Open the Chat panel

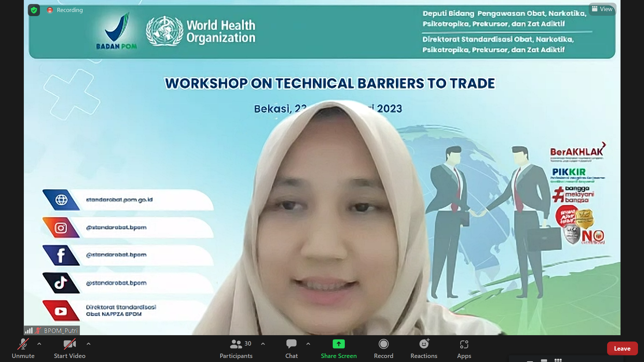291,348
